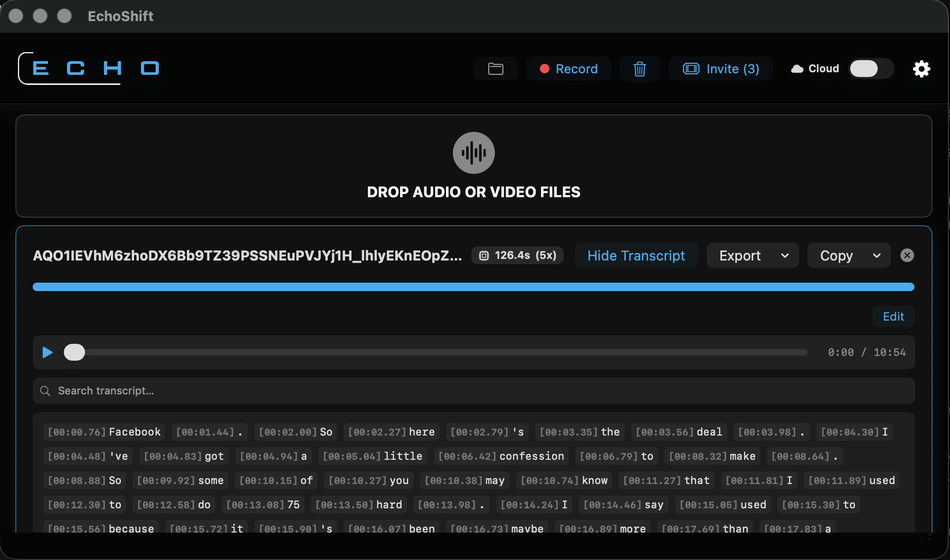Image resolution: width=950 pixels, height=560 pixels.
Task: Click the word 'confession' at 00:06.42
Action: pyautogui.click(x=501, y=456)
